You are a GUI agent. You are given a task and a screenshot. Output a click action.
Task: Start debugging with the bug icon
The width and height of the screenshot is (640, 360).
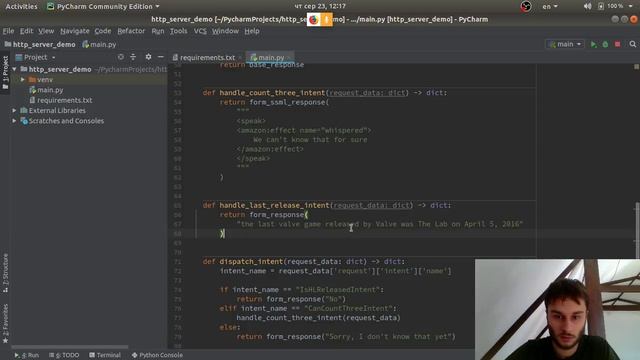[605, 44]
